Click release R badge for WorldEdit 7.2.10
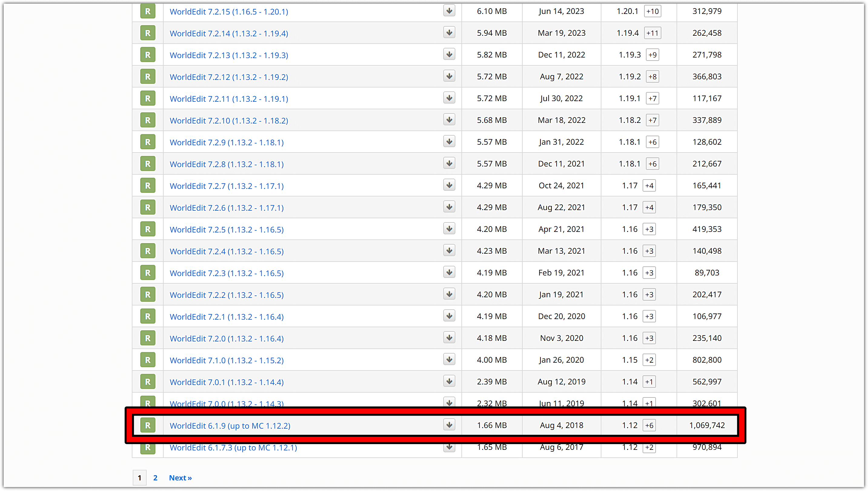868x491 pixels. pos(148,120)
